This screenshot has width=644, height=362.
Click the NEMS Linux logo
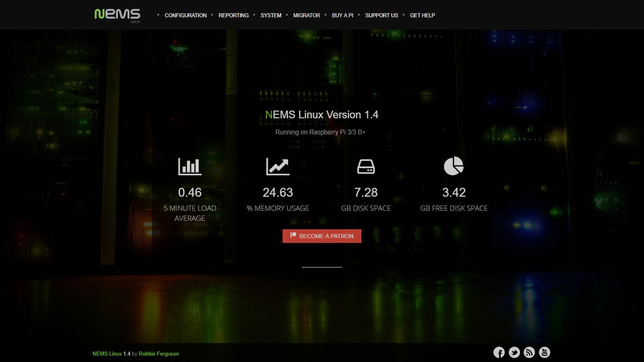tap(117, 15)
